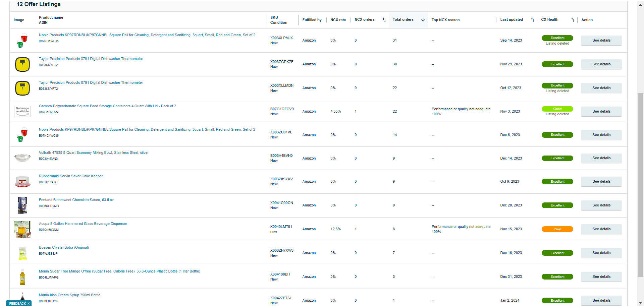The width and height of the screenshot is (644, 306).
Task: Click the Fontana chocolate sauce thumbnail
Action: (22, 205)
